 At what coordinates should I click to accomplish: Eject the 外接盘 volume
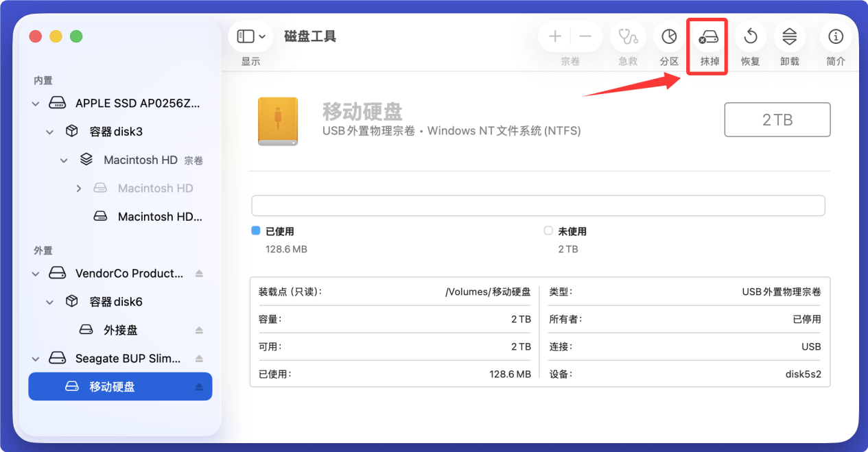[199, 329]
